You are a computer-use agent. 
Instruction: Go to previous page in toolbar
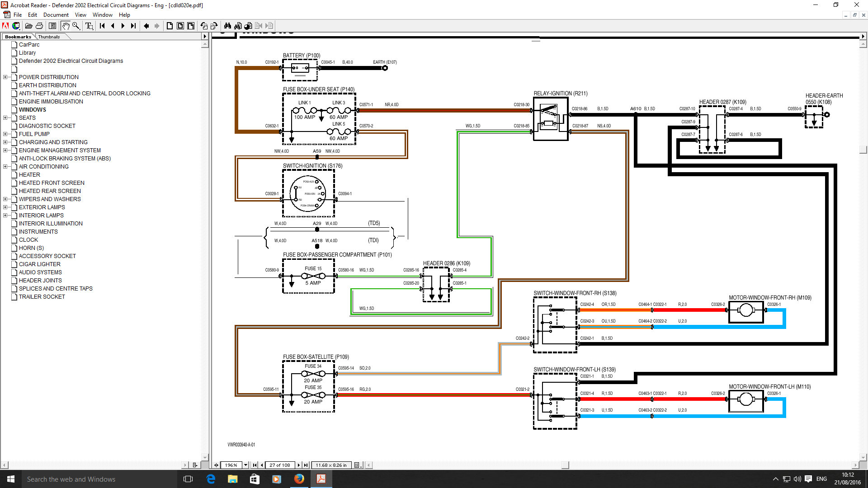(x=113, y=26)
